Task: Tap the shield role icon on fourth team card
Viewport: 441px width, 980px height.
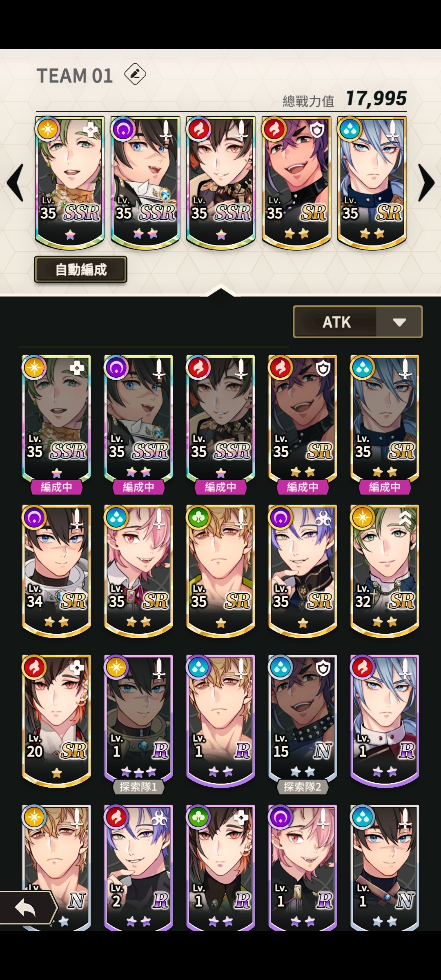Action: coord(317,130)
